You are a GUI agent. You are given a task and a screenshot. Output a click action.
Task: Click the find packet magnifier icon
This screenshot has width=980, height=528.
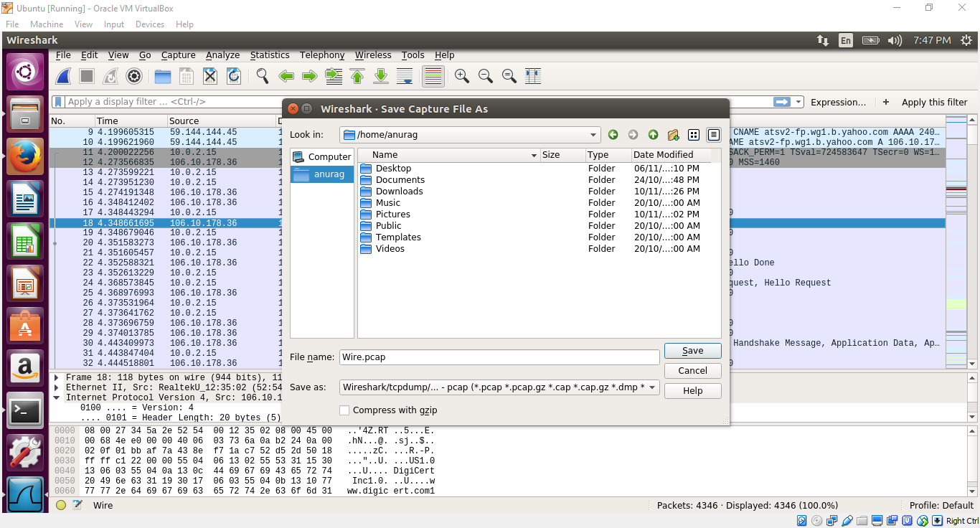coord(263,76)
